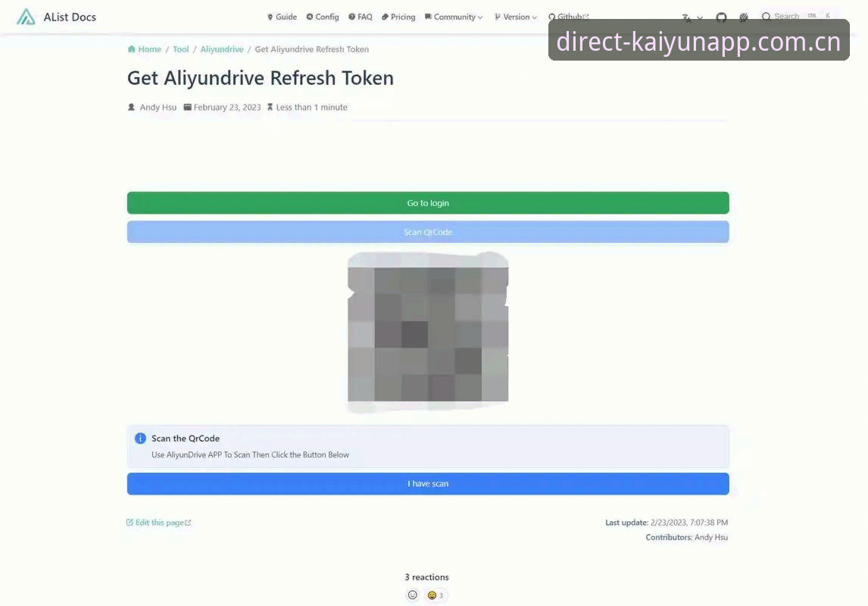Image resolution: width=868 pixels, height=606 pixels.
Task: Click the 3 reactions label
Action: tap(426, 576)
